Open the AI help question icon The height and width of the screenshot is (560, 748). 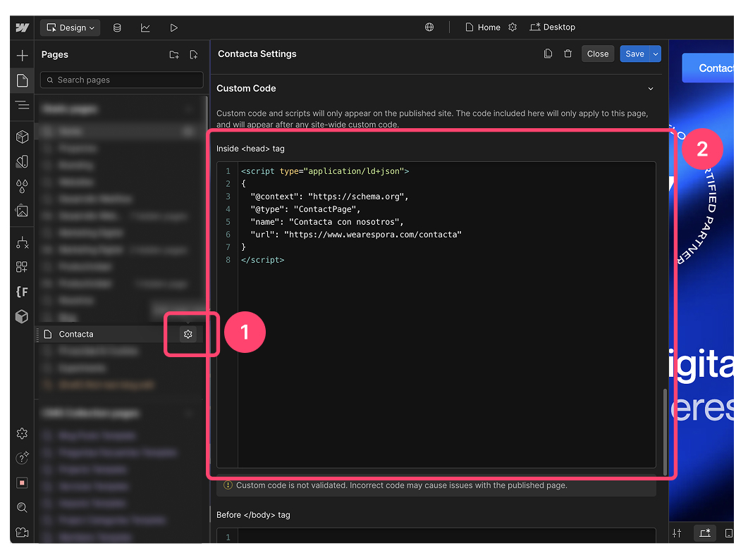[x=22, y=458]
